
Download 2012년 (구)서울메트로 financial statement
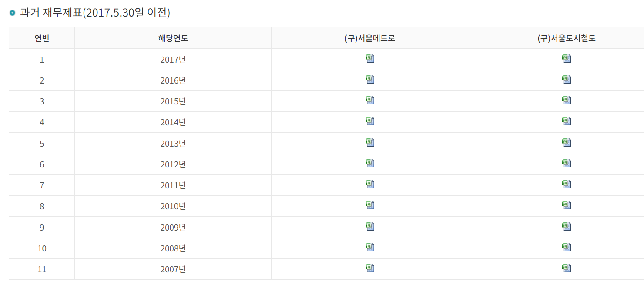[370, 163]
